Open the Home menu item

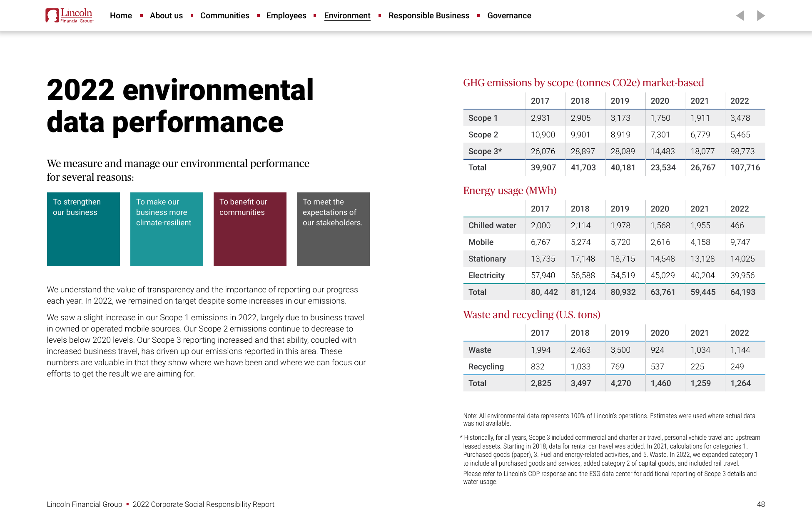121,15
